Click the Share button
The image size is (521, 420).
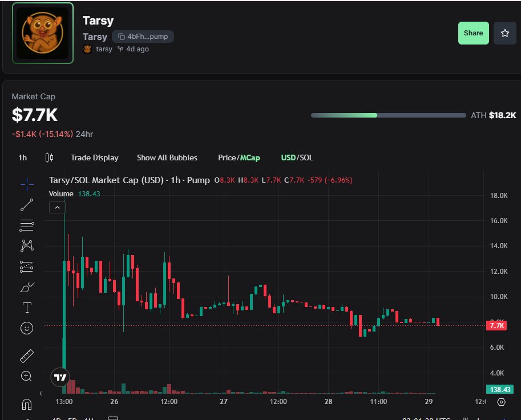(473, 33)
